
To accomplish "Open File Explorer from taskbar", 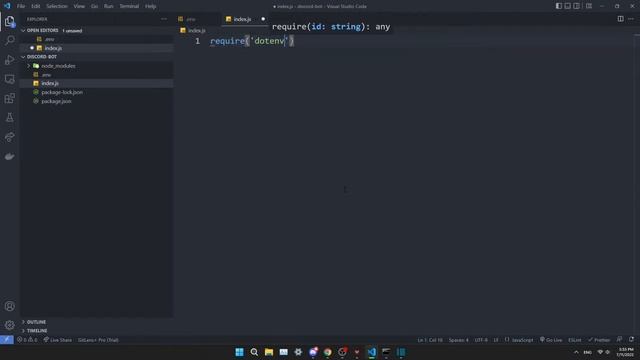I will (x=269, y=352).
